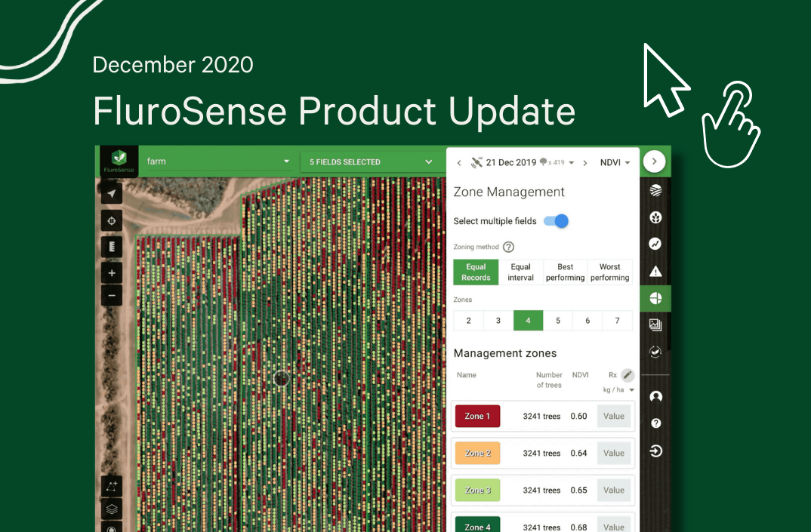Click the tree count x 419 label
This screenshot has width=811, height=532.
553,162
